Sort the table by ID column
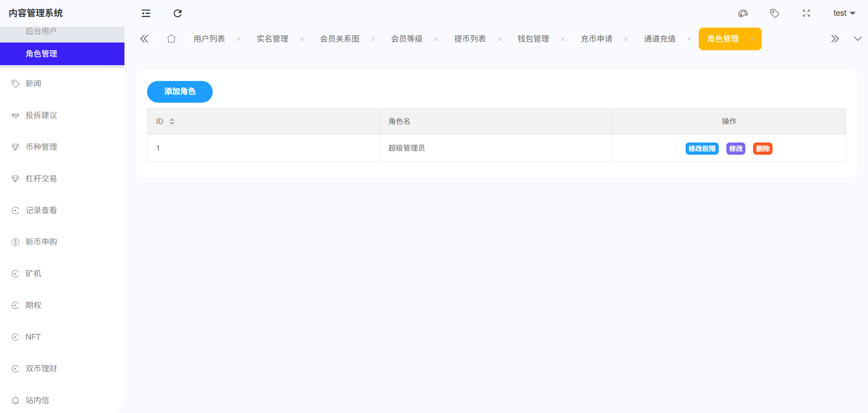This screenshot has height=413, width=868. (172, 121)
